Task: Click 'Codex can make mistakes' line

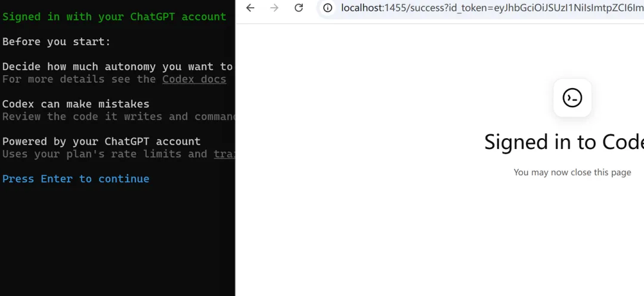Action: (76, 104)
